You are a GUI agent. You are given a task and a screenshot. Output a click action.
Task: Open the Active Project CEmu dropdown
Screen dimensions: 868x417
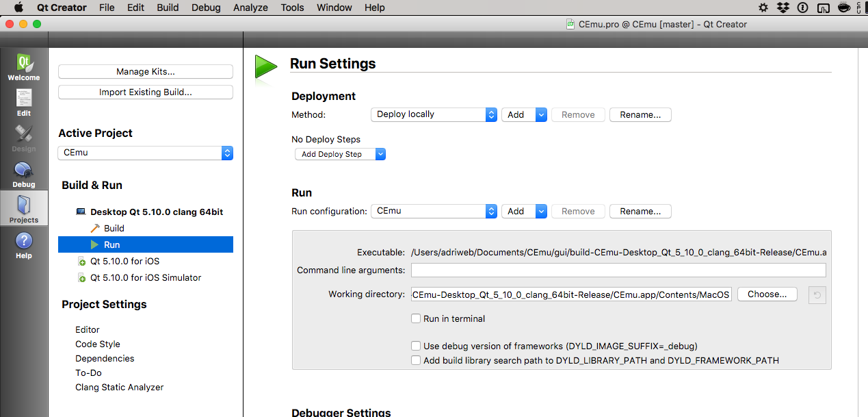click(146, 153)
